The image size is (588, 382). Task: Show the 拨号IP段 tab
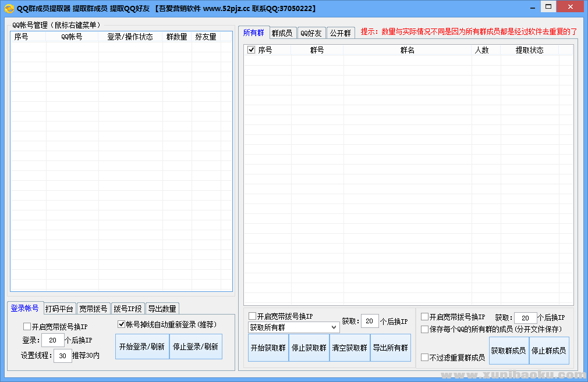[127, 309]
